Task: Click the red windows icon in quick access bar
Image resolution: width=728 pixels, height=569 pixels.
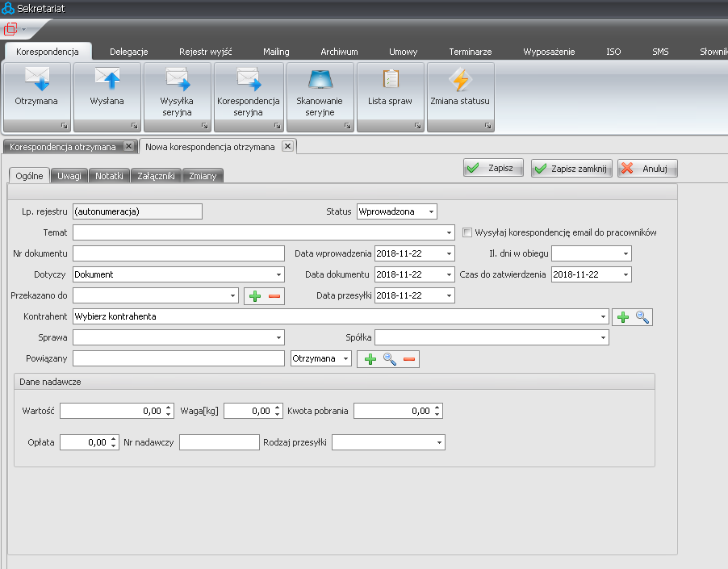Action: (10, 29)
